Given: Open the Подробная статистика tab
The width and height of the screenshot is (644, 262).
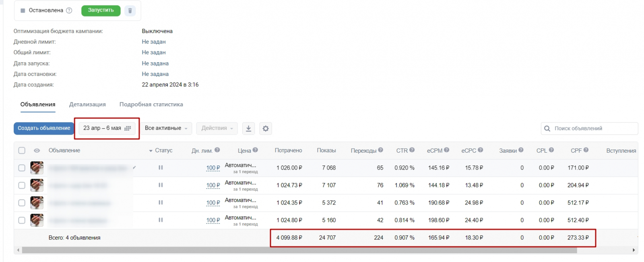Looking at the screenshot, I should tap(151, 104).
